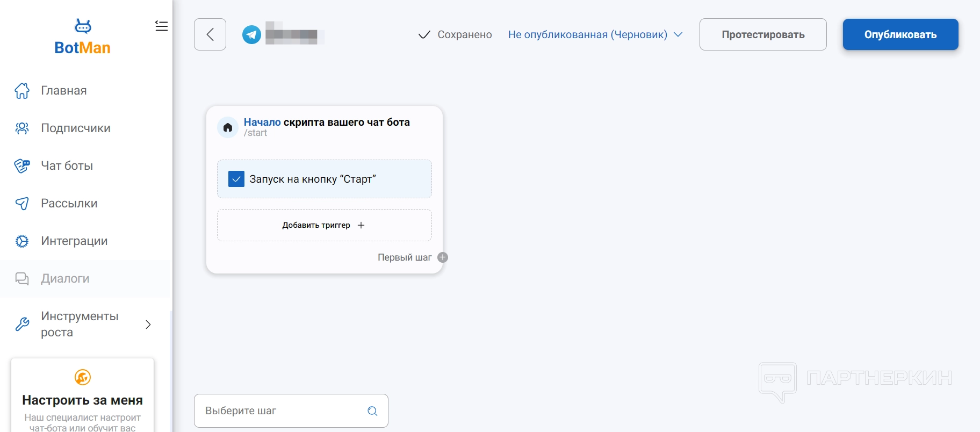Select "Интеграции" in the sidebar
980x432 pixels.
pyautogui.click(x=74, y=241)
